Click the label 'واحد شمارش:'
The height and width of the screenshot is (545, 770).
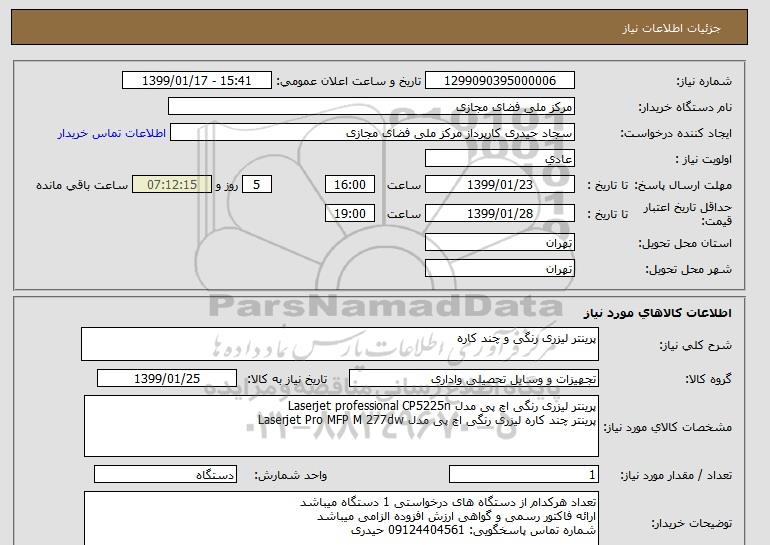coord(290,475)
